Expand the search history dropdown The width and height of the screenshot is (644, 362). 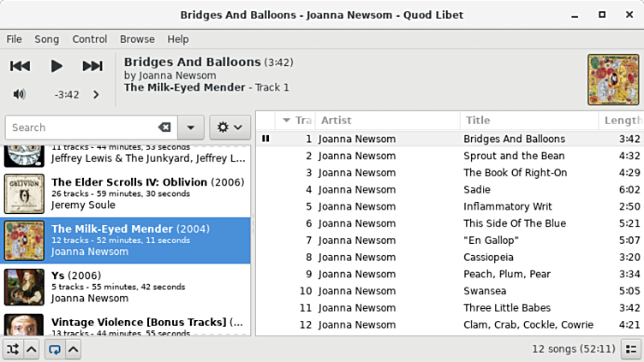(190, 128)
